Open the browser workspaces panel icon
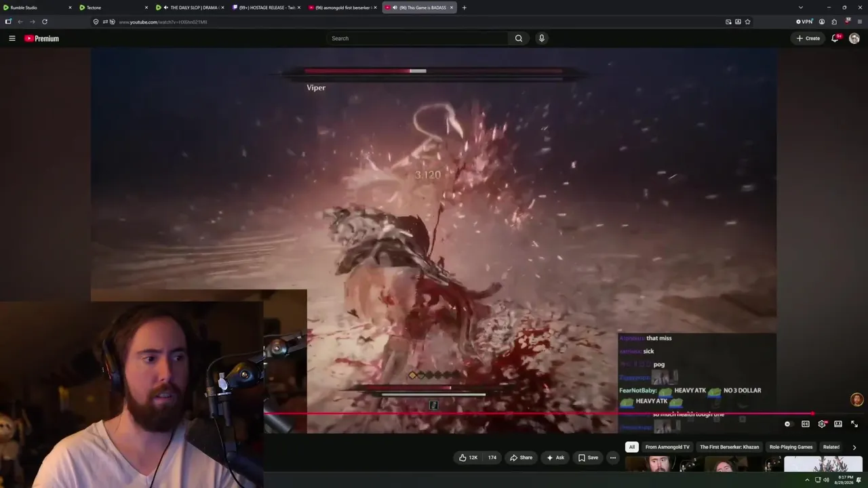 [x=8, y=22]
